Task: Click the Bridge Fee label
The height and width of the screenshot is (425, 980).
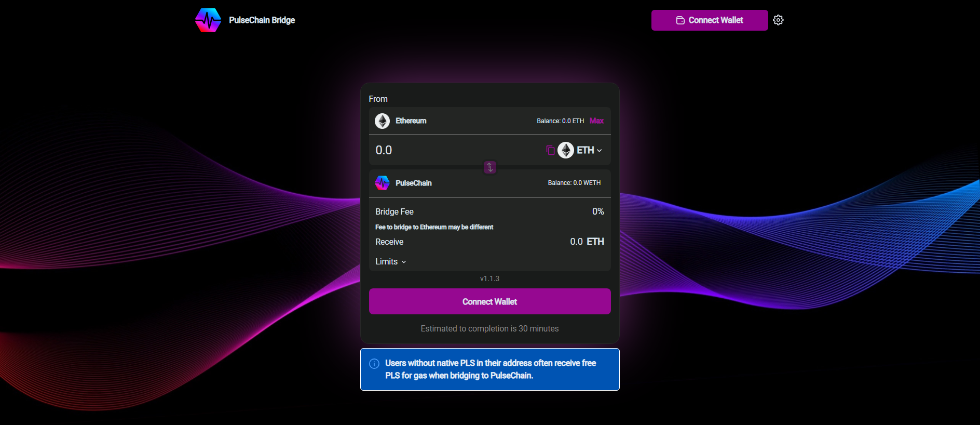Action: click(394, 212)
